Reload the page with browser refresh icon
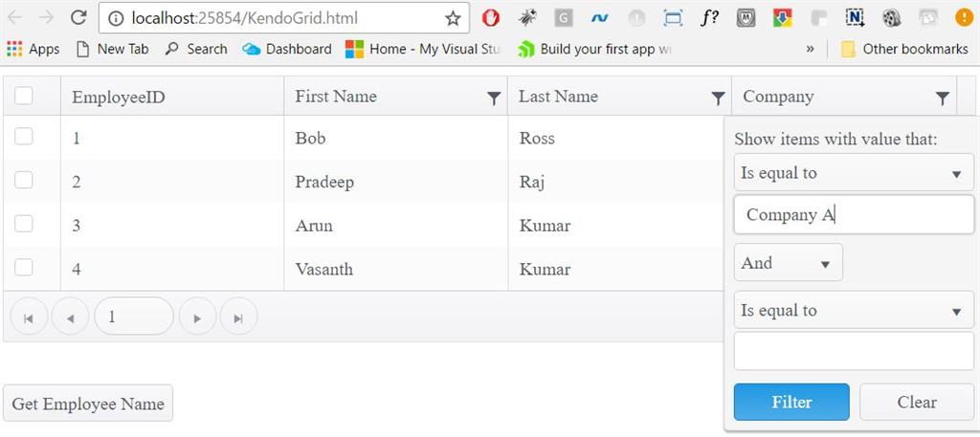The width and height of the screenshot is (980, 437). pos(78,17)
